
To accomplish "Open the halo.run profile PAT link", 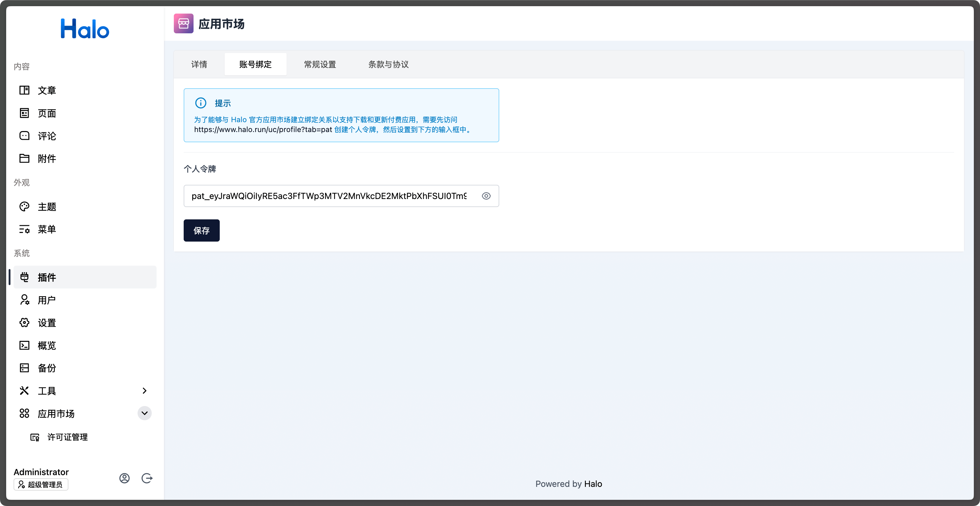I will point(263,130).
